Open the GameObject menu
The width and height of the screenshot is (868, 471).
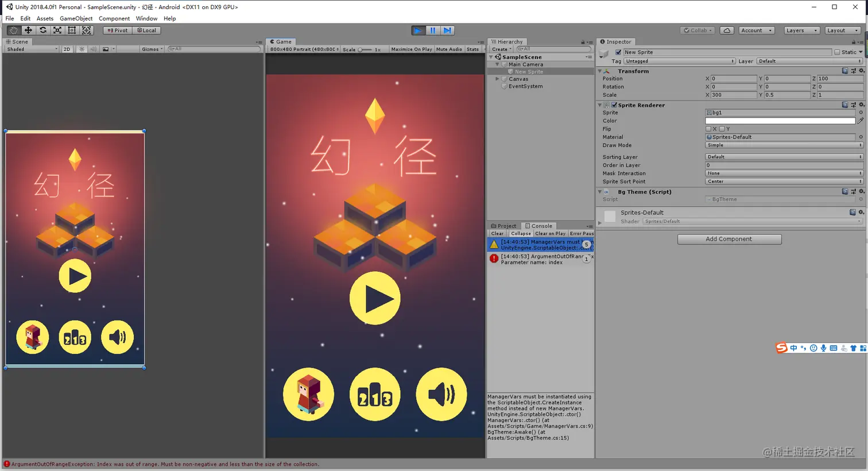[x=76, y=18]
